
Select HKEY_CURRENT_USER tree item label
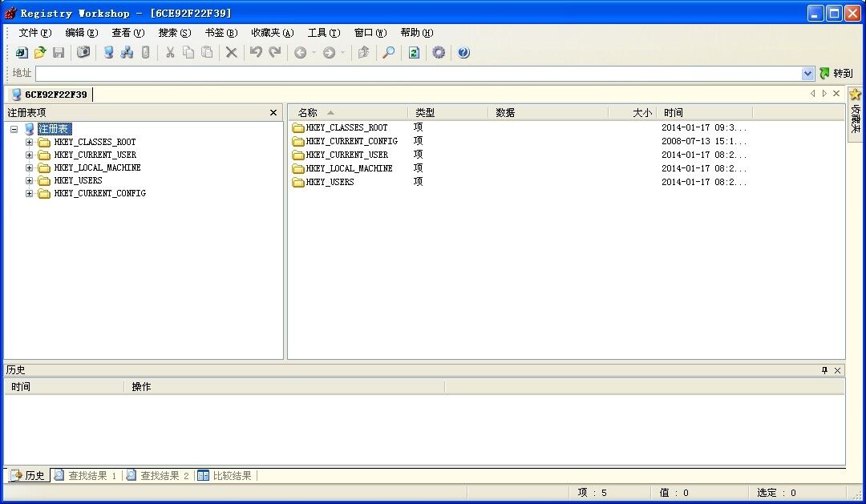click(x=95, y=155)
